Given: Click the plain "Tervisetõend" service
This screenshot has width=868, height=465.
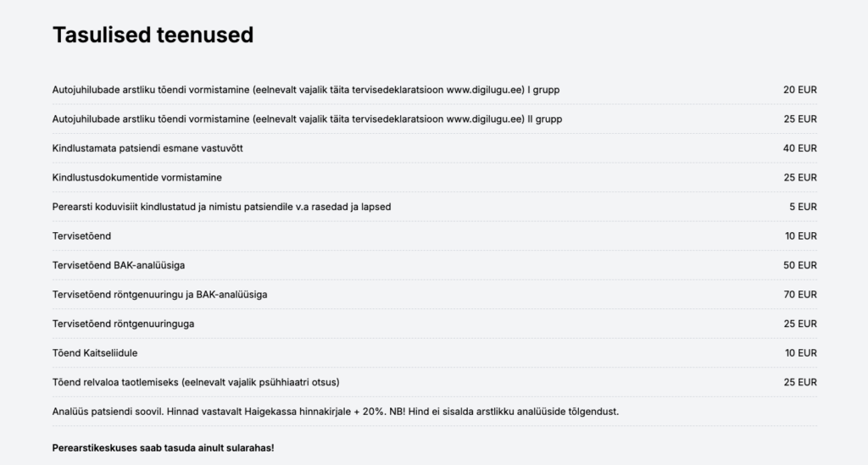Looking at the screenshot, I should pos(81,236).
